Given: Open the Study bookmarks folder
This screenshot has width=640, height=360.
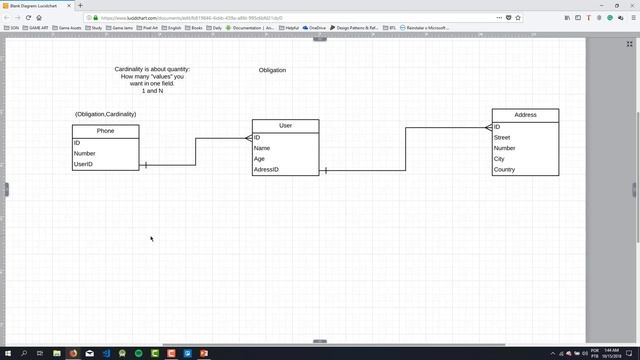Looking at the screenshot, I should point(93,28).
